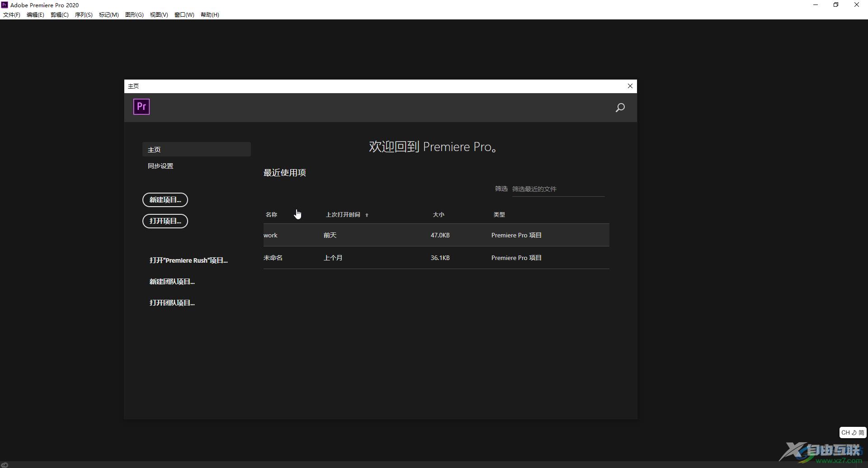Close the 主页 dialog
Image resolution: width=868 pixels, height=468 pixels.
(630, 86)
